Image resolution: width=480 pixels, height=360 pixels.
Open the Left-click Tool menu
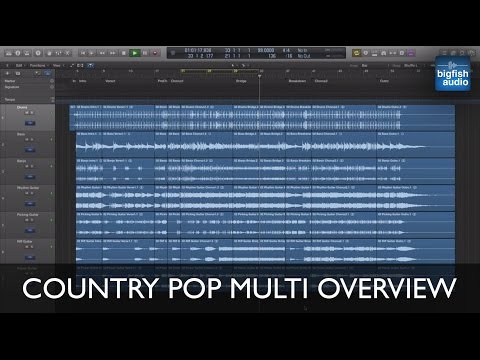pos(234,66)
